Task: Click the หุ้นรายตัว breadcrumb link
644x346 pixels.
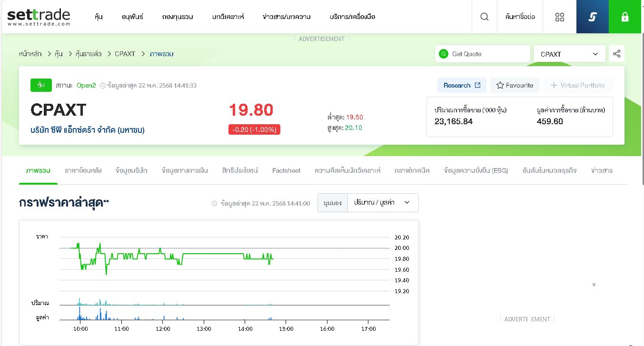Action: 89,54
